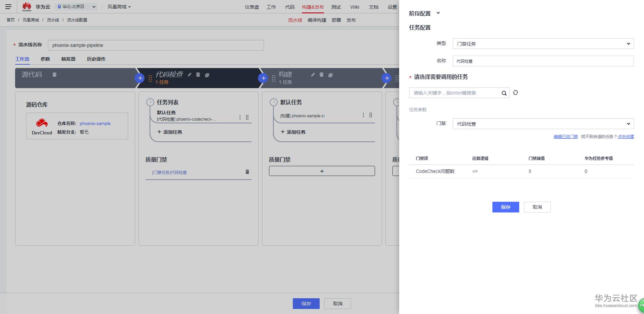Open the 华北-北京四 region dropdown

pos(76,7)
